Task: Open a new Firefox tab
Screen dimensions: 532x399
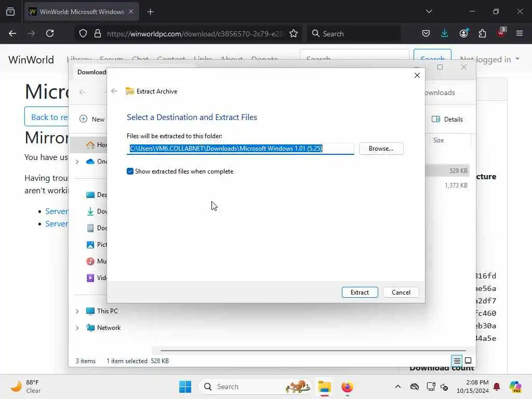Action: [151, 12]
